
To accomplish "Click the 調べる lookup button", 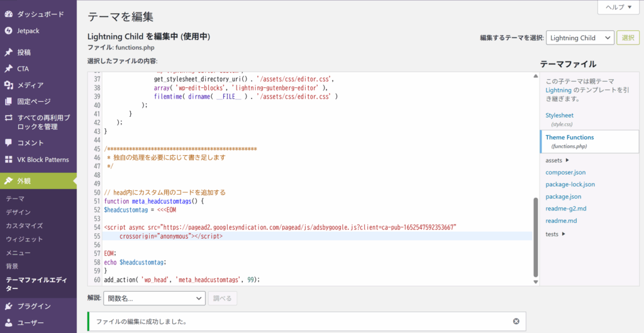I will (223, 298).
